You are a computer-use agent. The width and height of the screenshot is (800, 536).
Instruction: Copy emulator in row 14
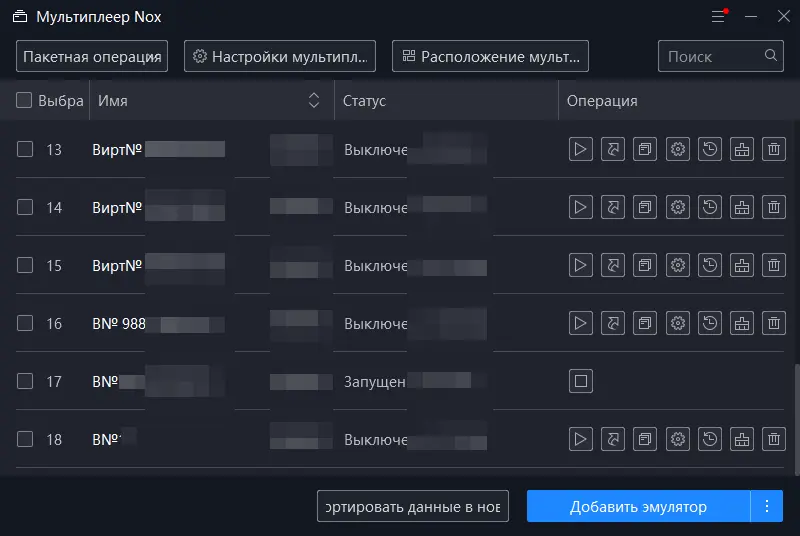coord(645,207)
